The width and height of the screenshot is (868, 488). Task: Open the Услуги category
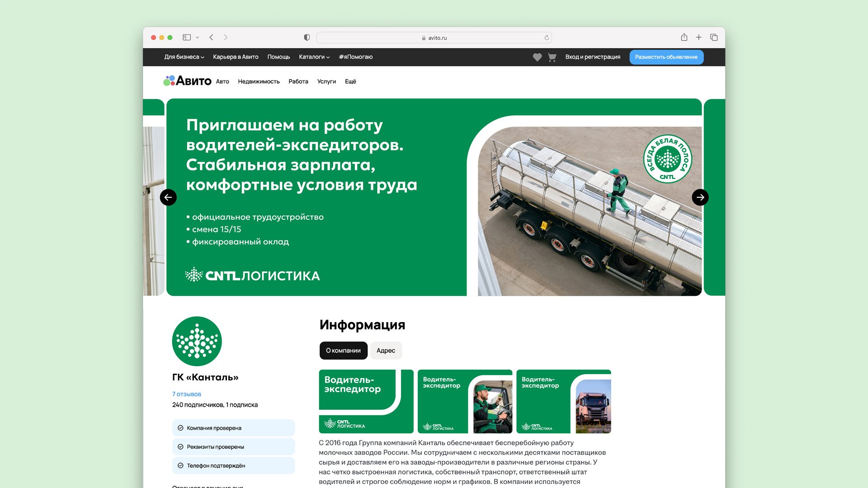click(326, 81)
